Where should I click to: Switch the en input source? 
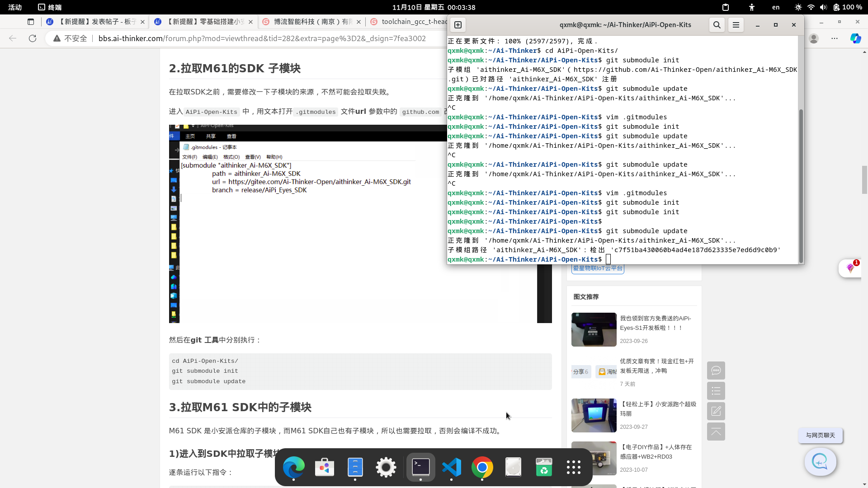776,7
